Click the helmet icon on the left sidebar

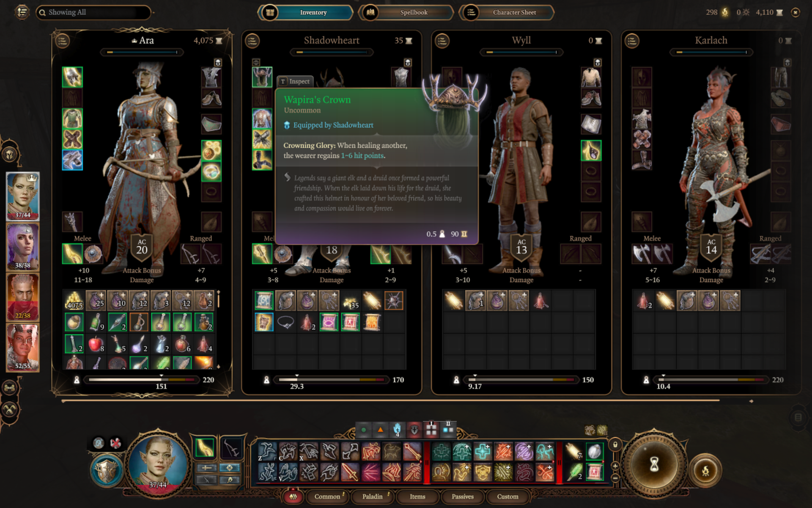click(10, 154)
